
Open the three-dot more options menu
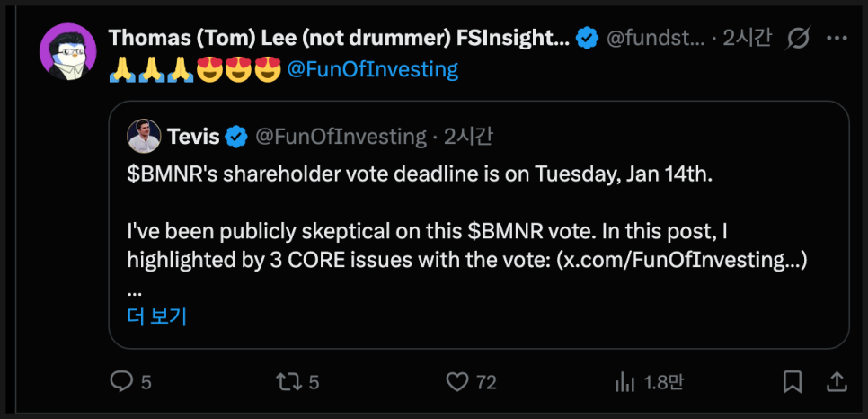coord(837,39)
